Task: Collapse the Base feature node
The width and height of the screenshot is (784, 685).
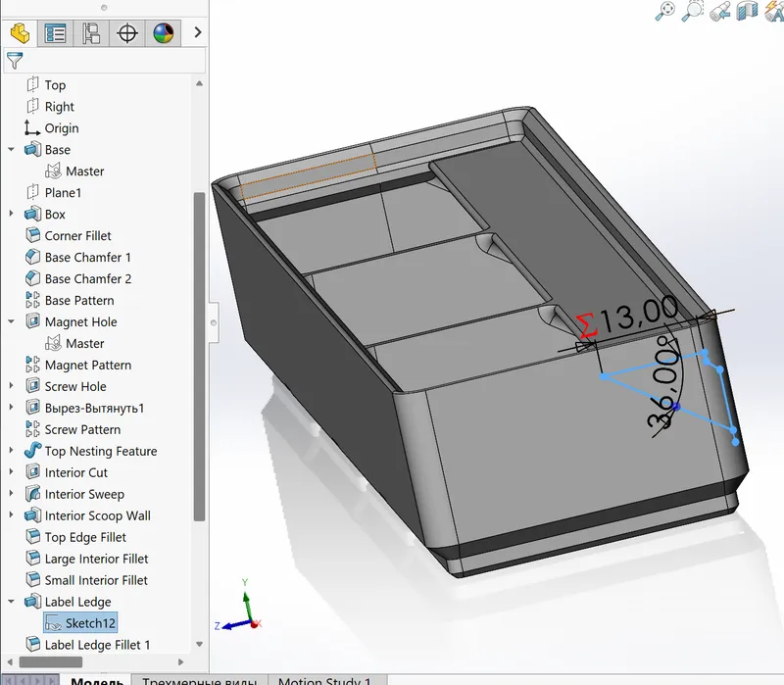Action: point(10,149)
